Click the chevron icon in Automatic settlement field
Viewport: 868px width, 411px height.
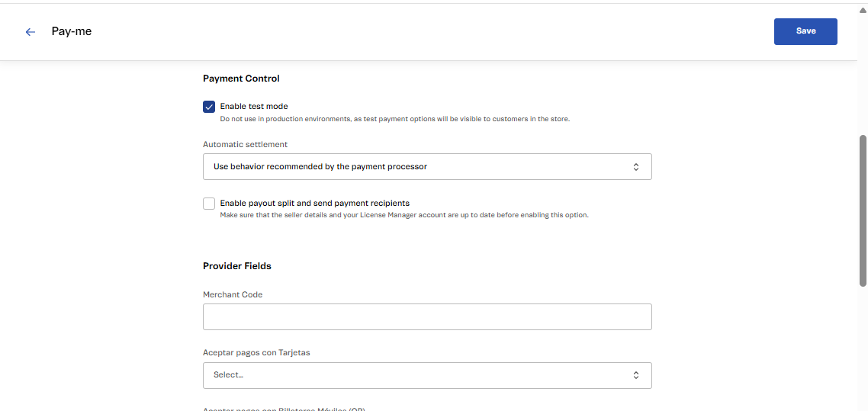636,167
